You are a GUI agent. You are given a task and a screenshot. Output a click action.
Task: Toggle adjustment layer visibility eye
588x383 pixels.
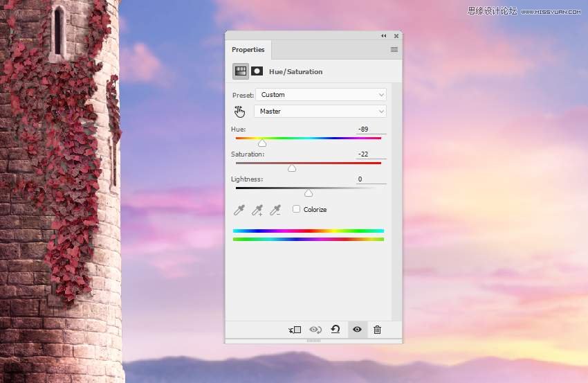coord(357,329)
